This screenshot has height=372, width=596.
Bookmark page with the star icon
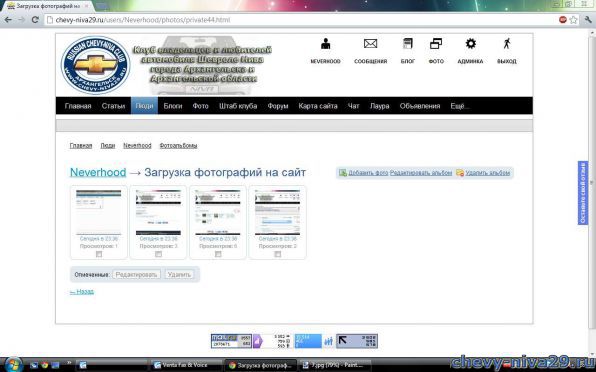tap(573, 20)
